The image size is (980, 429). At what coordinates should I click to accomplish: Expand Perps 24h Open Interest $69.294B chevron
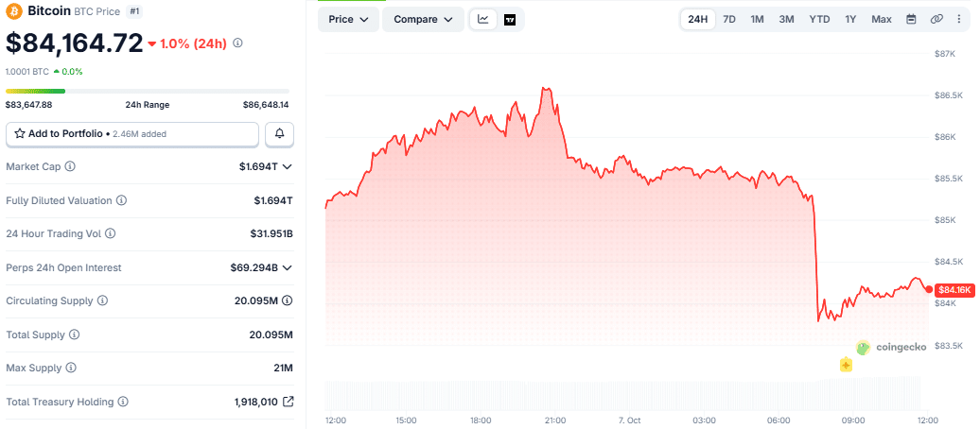[x=288, y=267]
